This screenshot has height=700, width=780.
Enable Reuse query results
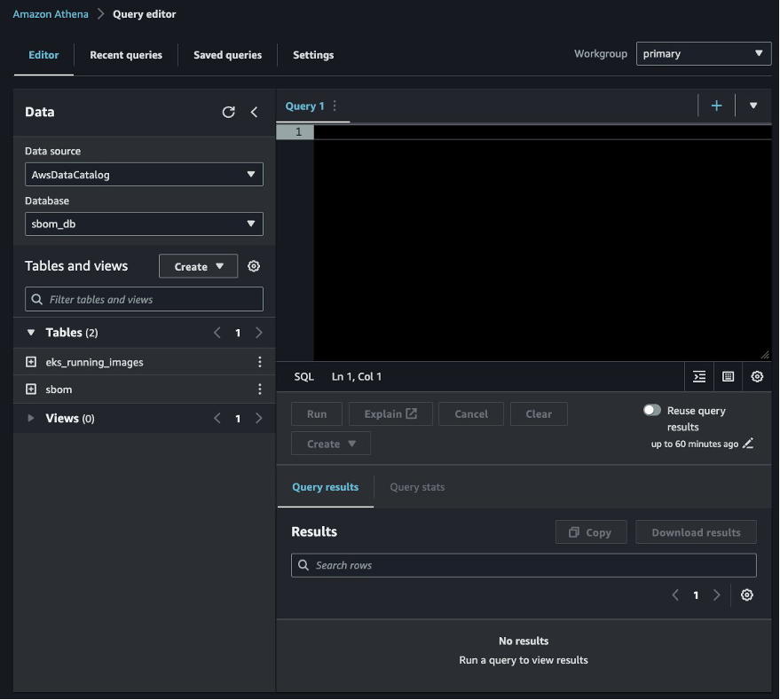652,410
